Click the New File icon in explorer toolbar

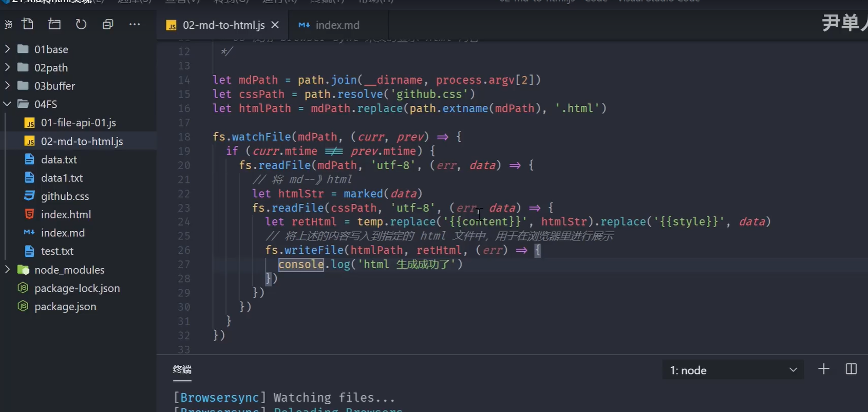pyautogui.click(x=28, y=24)
